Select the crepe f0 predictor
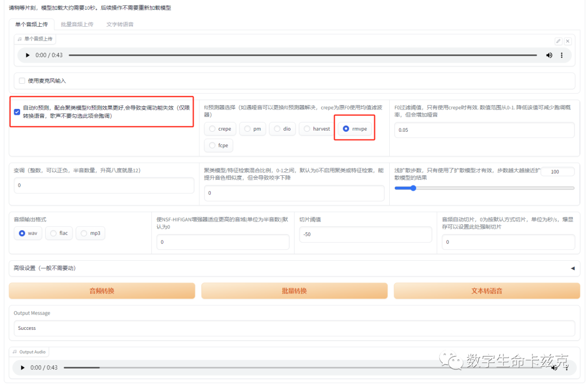 coord(220,128)
